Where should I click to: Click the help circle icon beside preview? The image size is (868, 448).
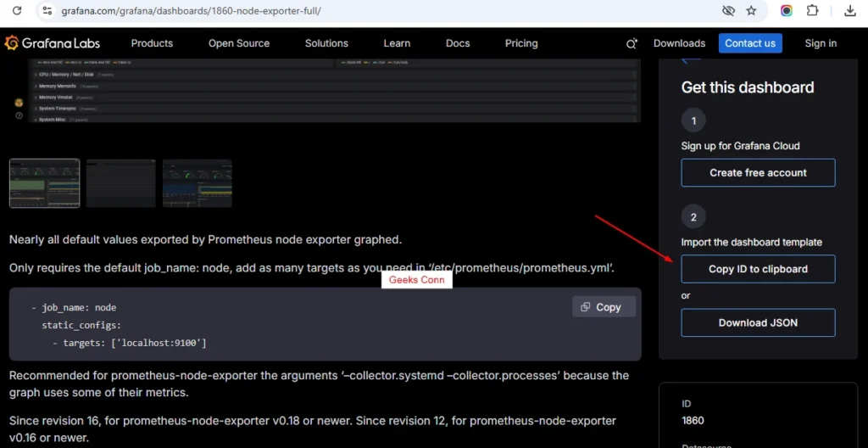(19, 115)
